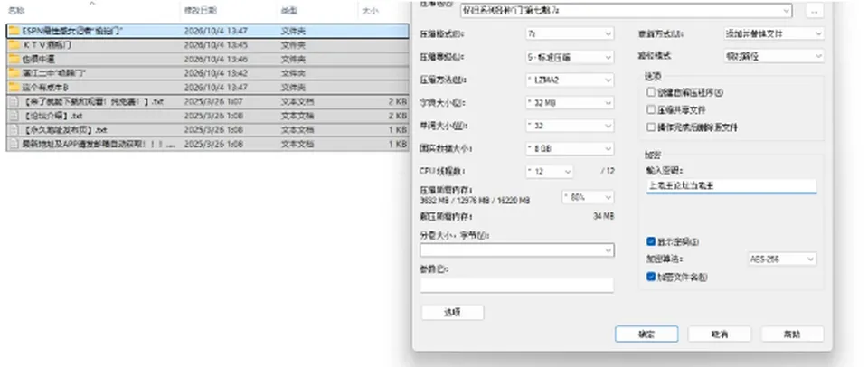This screenshot has width=868, height=367.
Task: Open word size dropdown showing 32
Action: (x=569, y=126)
